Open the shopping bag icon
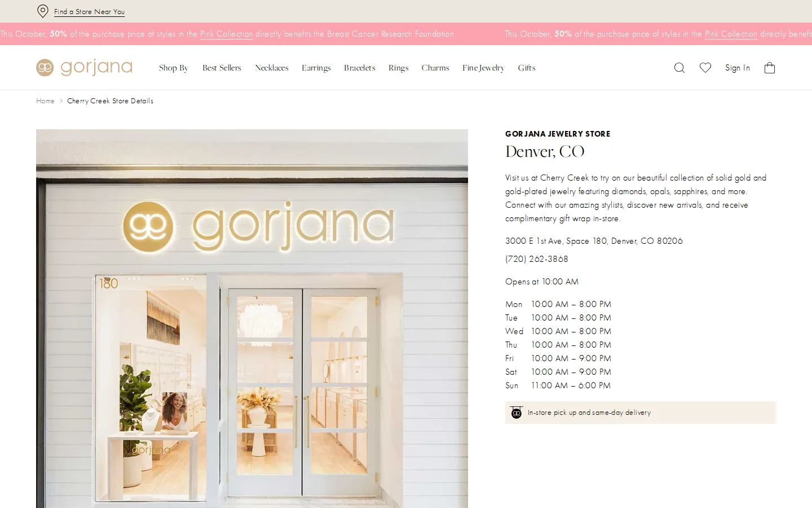812x508 pixels. click(x=770, y=68)
